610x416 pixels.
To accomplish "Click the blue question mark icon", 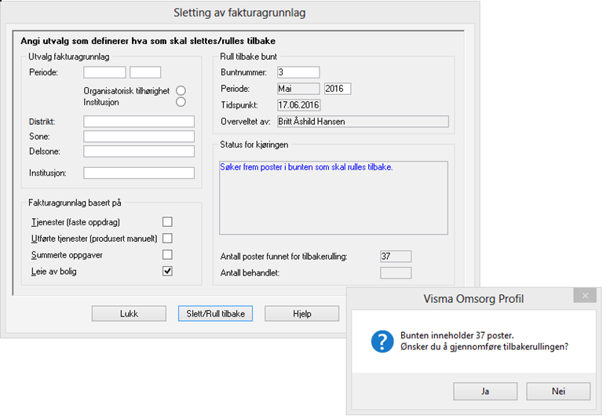I will click(381, 342).
